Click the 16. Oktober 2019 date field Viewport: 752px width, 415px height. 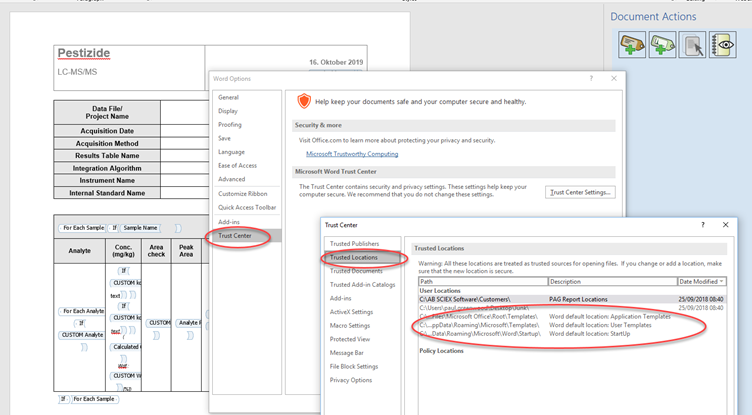click(x=336, y=62)
